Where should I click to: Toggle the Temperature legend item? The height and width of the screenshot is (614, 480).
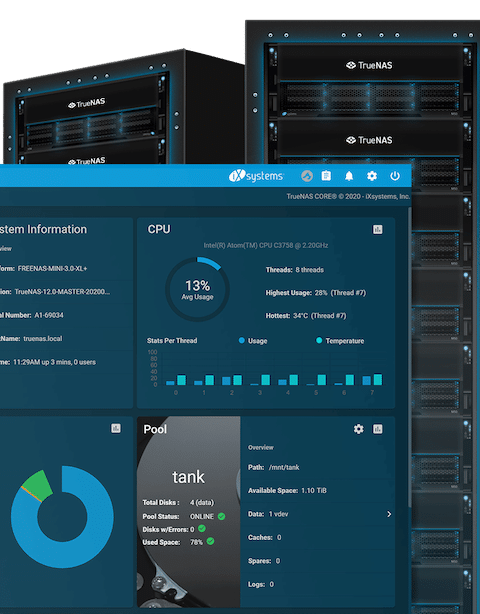coord(340,341)
